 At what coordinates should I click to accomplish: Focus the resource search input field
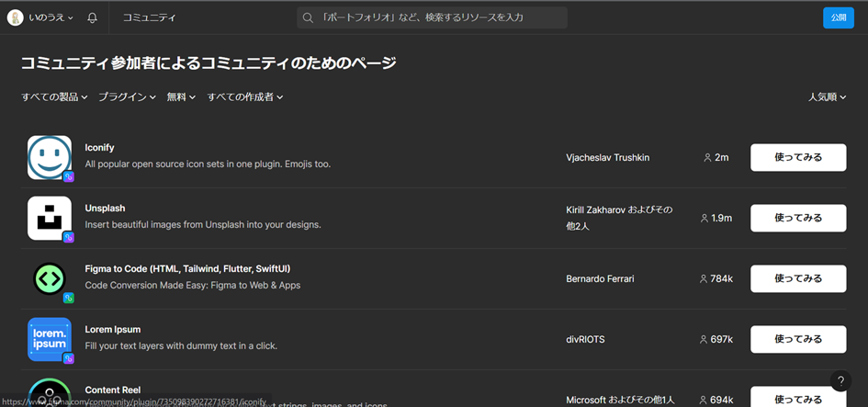[432, 17]
